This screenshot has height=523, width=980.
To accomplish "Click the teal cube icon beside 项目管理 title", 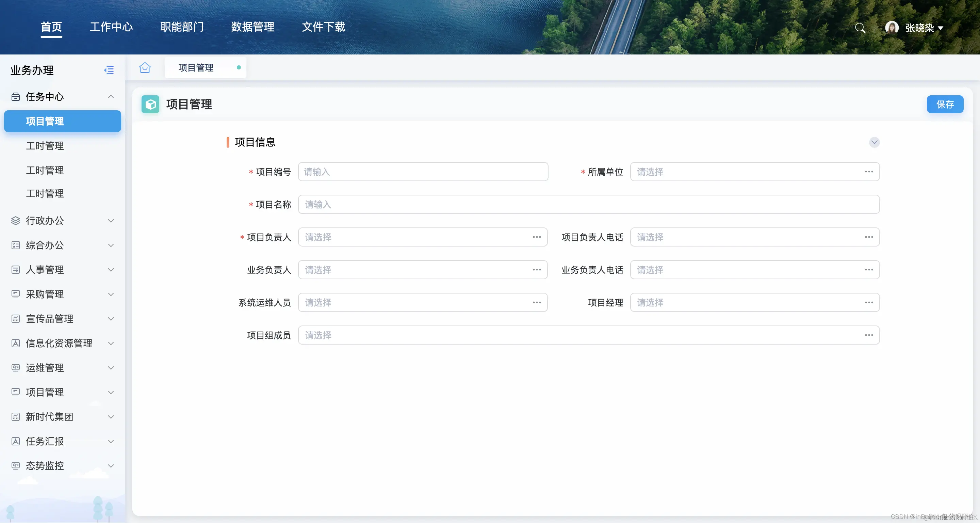I will coord(150,104).
